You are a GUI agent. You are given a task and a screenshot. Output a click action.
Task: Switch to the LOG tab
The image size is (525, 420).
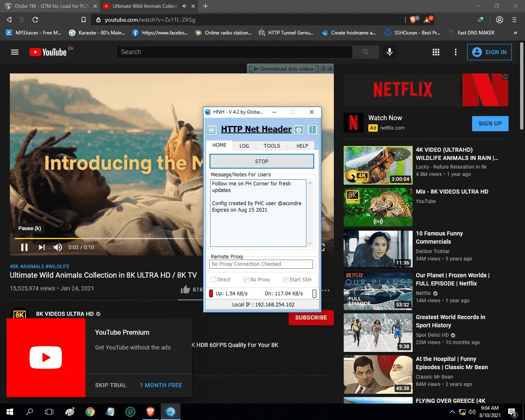point(244,146)
